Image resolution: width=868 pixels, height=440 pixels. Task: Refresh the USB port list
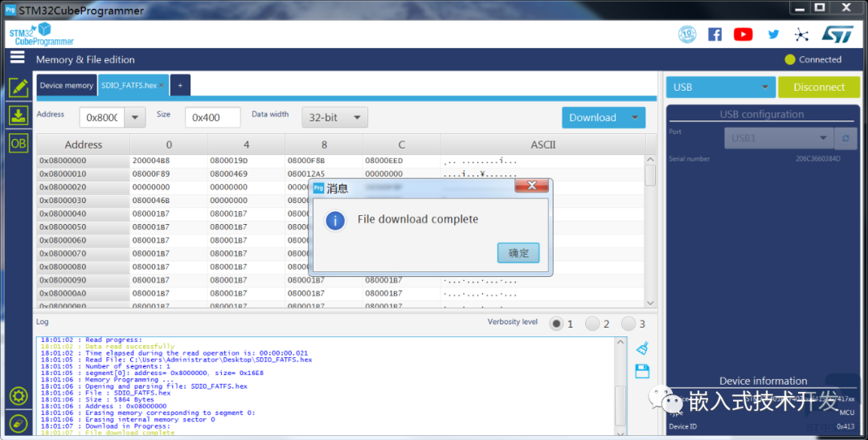[845, 138]
